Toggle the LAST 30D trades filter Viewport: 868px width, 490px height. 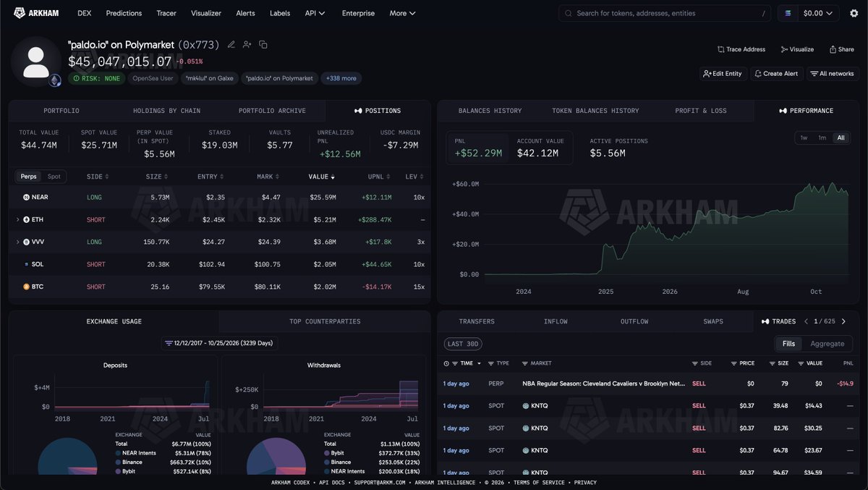click(463, 344)
